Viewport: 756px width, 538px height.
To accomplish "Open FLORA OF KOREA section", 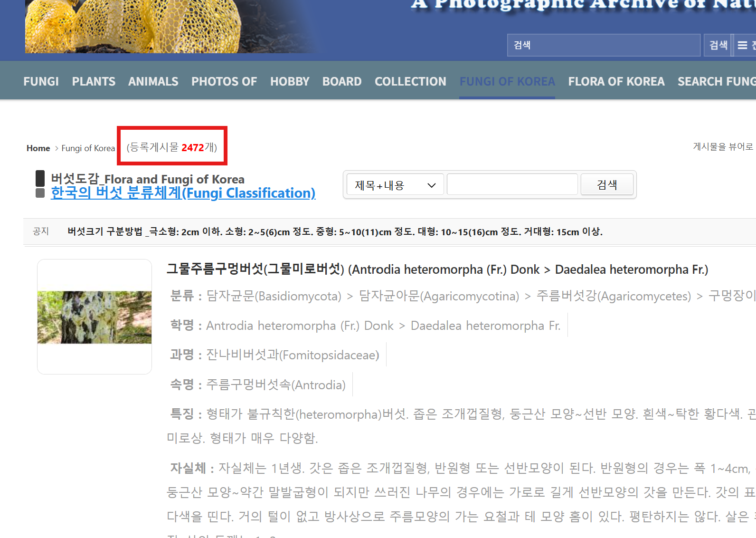I will 616,81.
